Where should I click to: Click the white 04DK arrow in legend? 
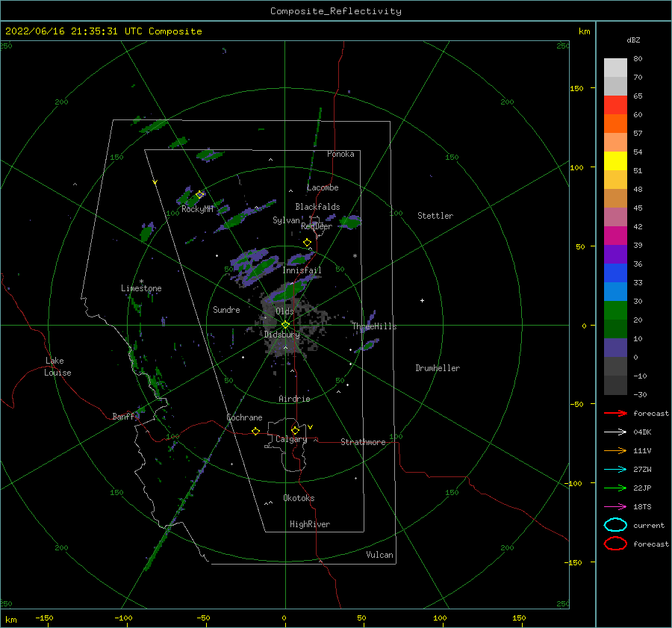615,432
